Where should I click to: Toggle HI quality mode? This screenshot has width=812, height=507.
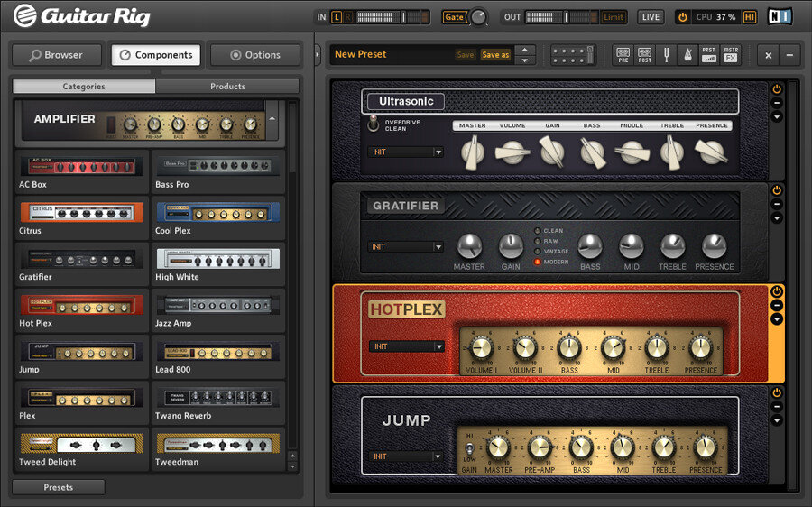[749, 17]
